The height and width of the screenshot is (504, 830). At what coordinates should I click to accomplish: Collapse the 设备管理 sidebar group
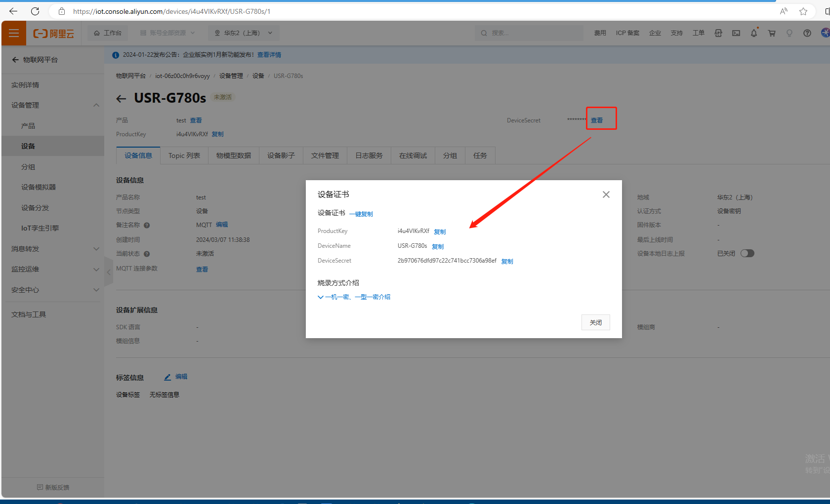(96, 105)
